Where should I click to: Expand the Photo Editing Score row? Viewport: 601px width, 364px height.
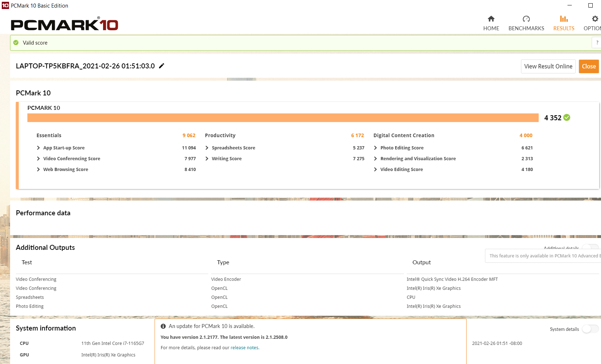[376, 148]
